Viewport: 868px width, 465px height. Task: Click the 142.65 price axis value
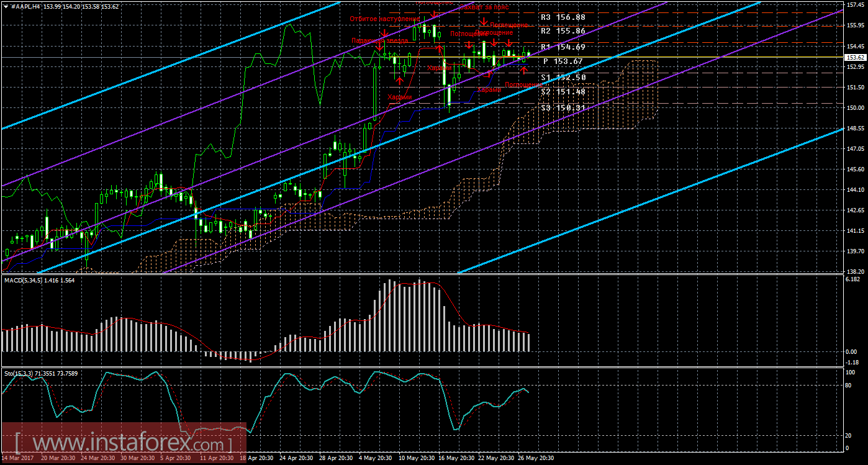tap(855, 210)
